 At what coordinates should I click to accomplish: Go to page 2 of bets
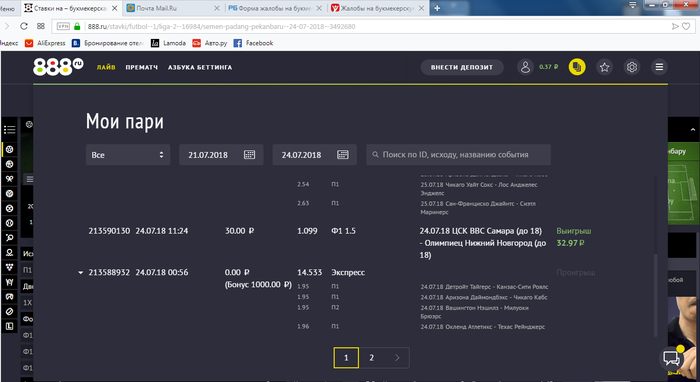(371, 357)
